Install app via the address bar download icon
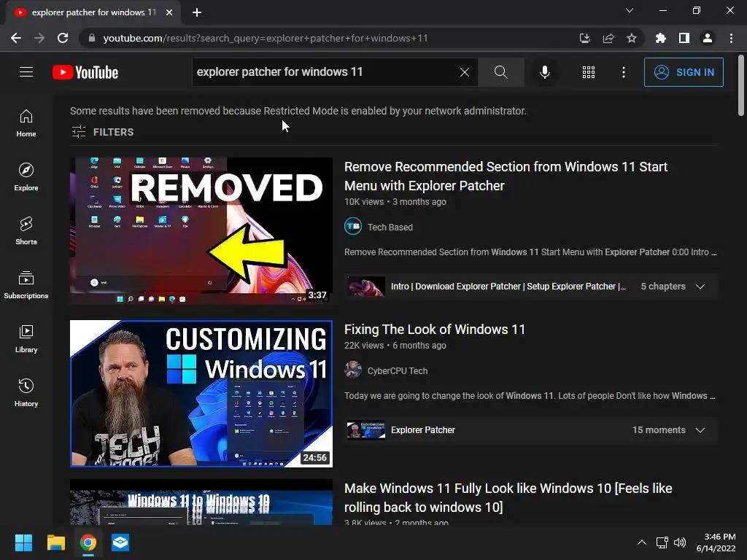The image size is (747, 560). click(x=584, y=38)
